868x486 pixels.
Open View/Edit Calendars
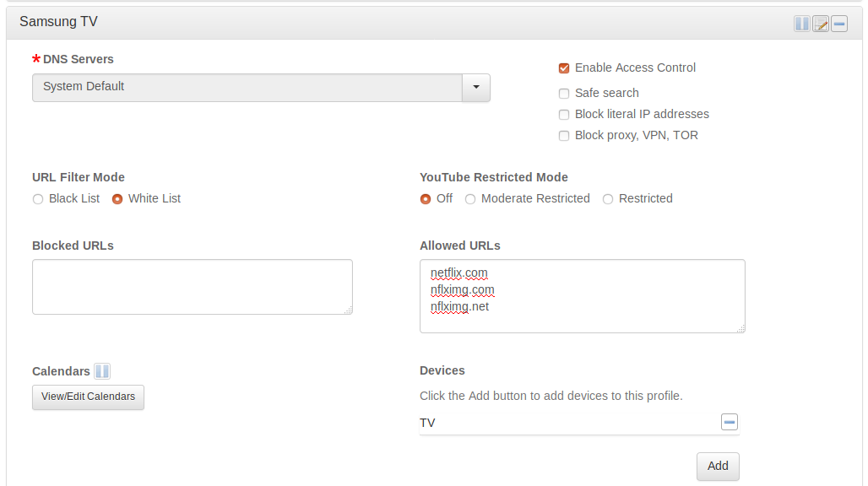tap(88, 397)
